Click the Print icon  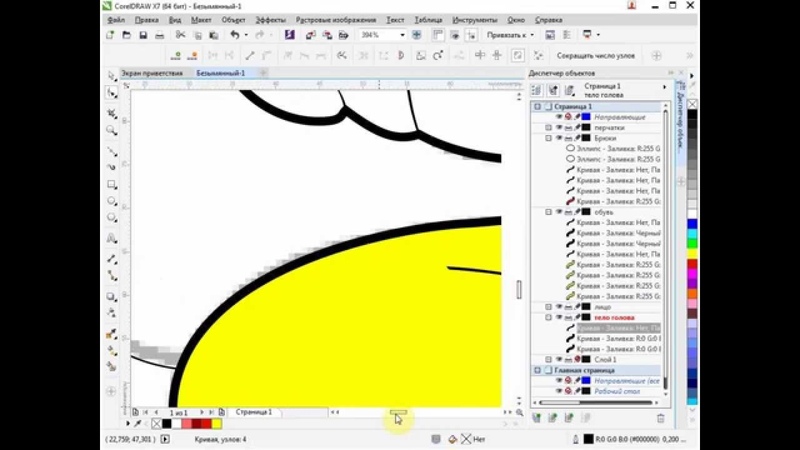coord(160,35)
